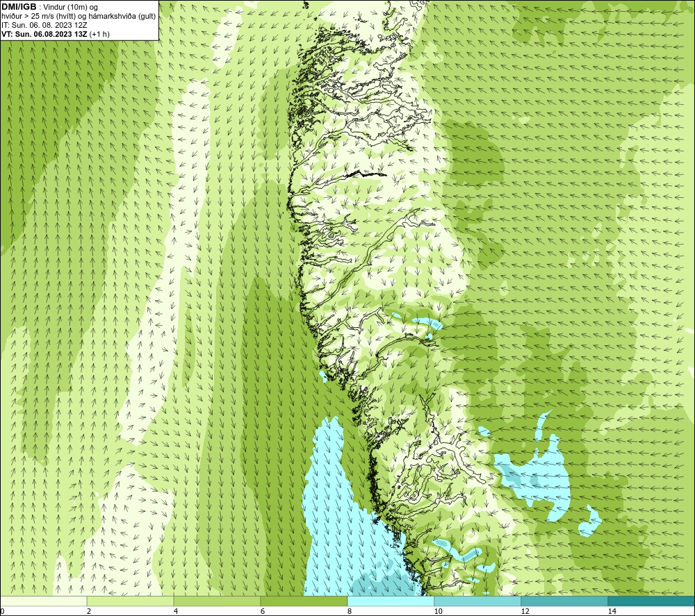
Task: Click the 'hviður > 25 m/s' legend line
Action: click(x=79, y=16)
